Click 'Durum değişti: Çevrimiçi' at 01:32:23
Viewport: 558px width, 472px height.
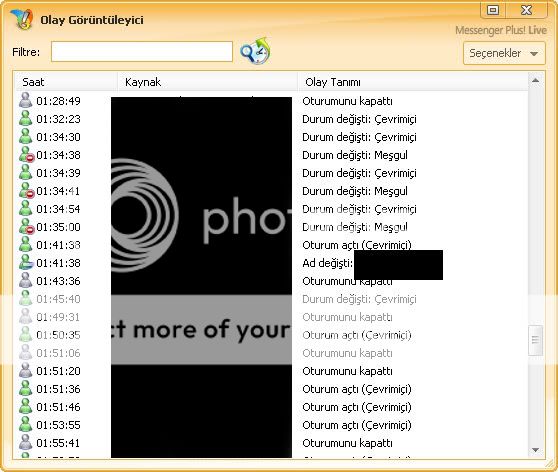pyautogui.click(x=359, y=119)
